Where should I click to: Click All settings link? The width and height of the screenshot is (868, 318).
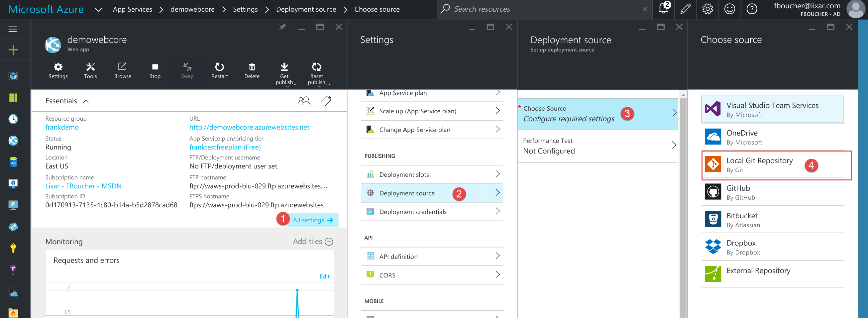pos(313,220)
